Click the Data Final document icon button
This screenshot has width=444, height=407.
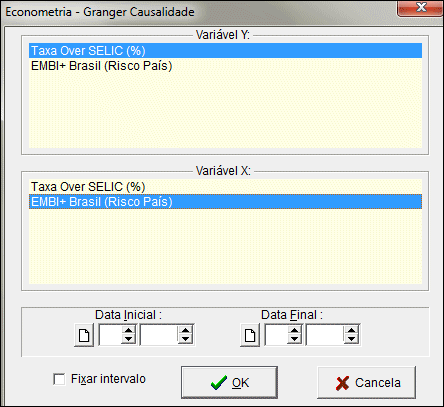250,335
